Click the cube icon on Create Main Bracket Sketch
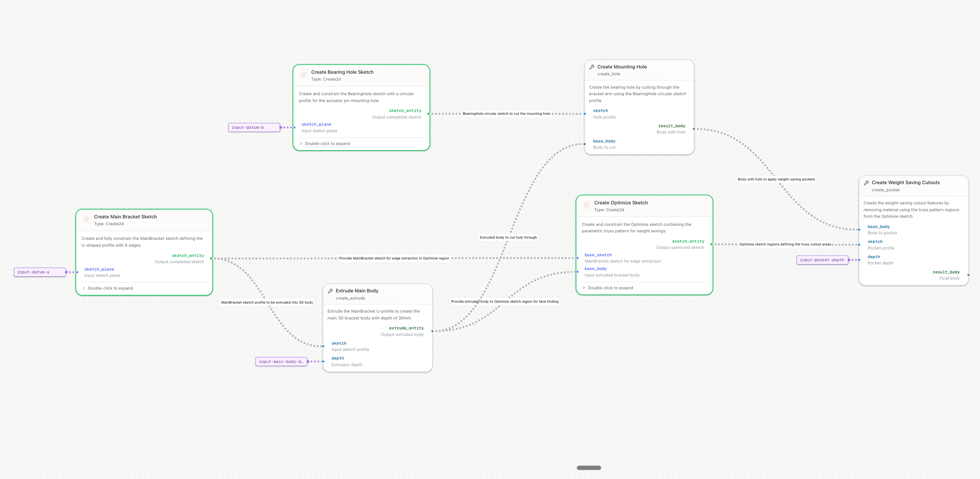The image size is (980, 479). point(86,219)
